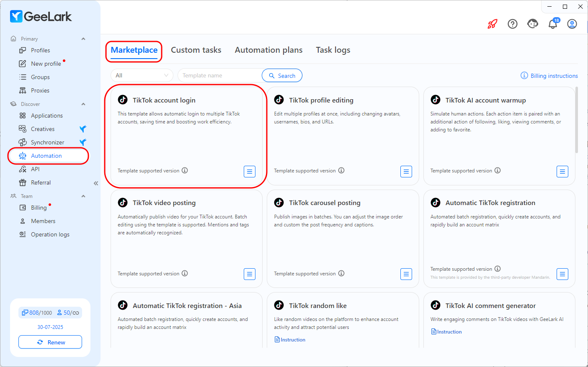
Task: Select Automation in sidebar
Action: (x=48, y=156)
